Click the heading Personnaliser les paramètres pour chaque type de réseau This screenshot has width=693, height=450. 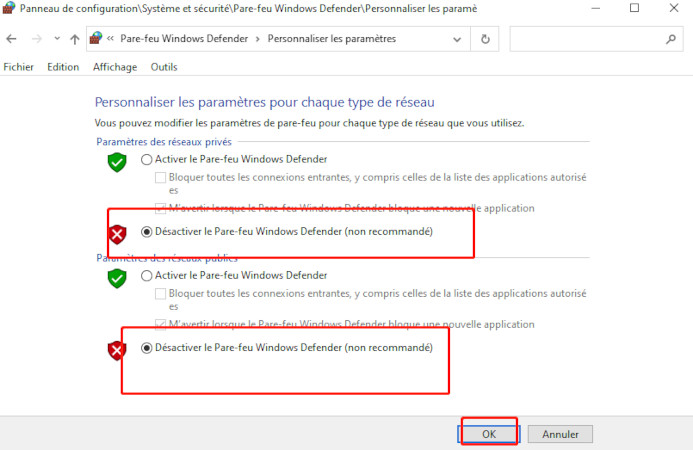[264, 102]
